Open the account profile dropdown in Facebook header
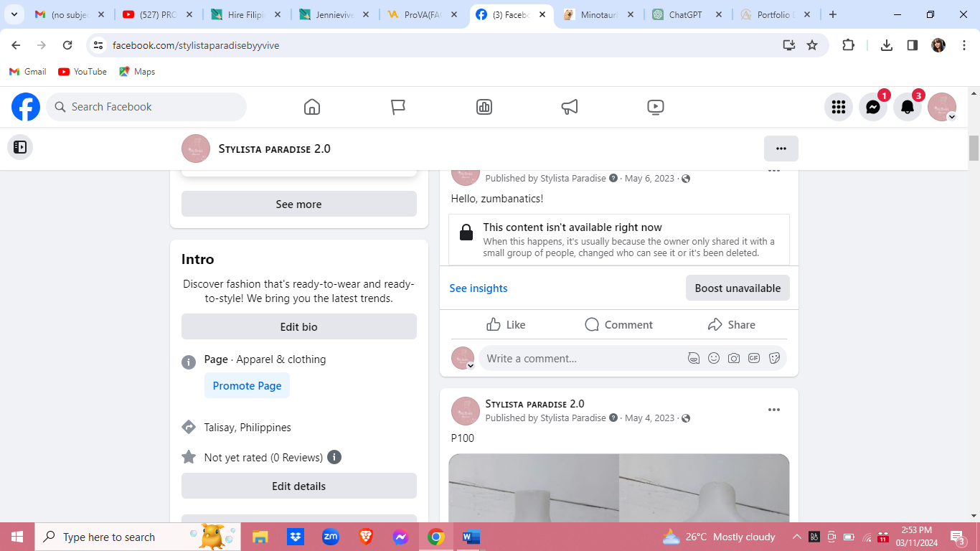980x551 pixels. click(x=942, y=107)
